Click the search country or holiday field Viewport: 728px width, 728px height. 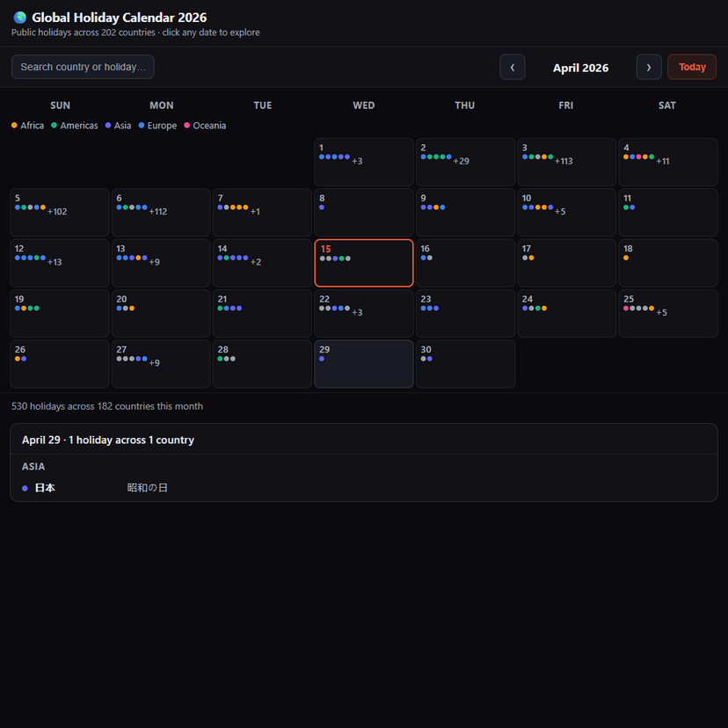point(83,67)
